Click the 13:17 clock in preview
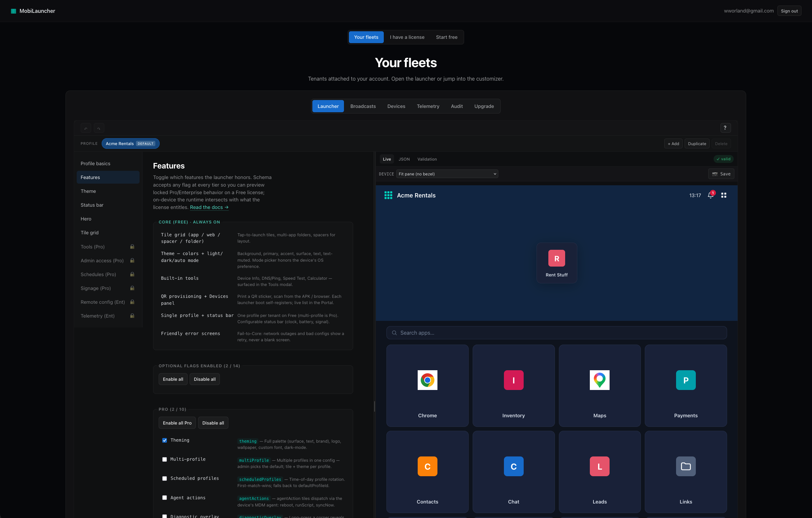Image resolution: width=812 pixels, height=518 pixels. click(695, 195)
